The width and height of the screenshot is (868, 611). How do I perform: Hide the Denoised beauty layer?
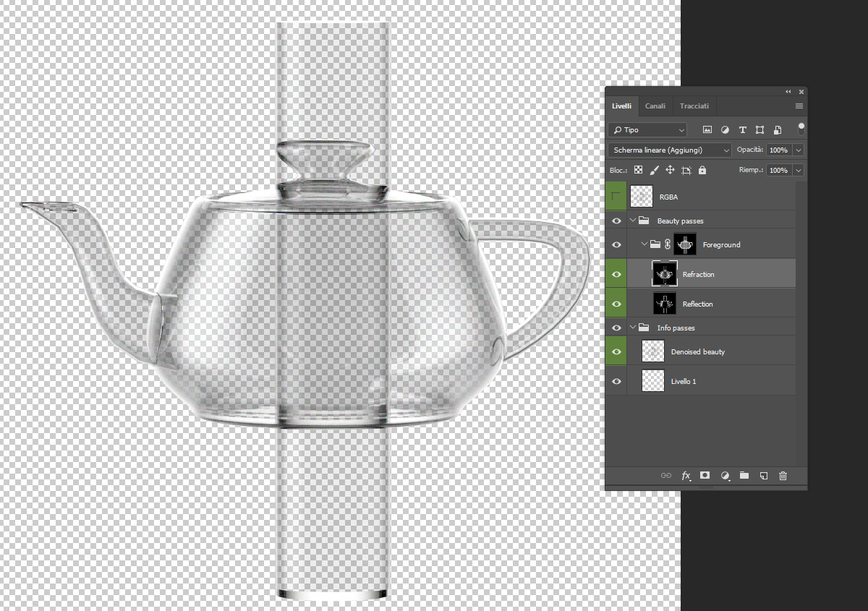[616, 351]
